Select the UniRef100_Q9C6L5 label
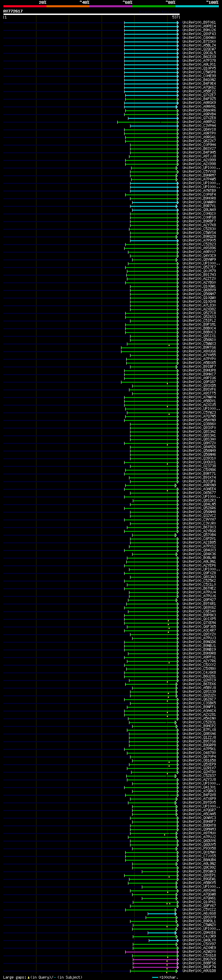This screenshot has width=222, height=980. click(199, 53)
